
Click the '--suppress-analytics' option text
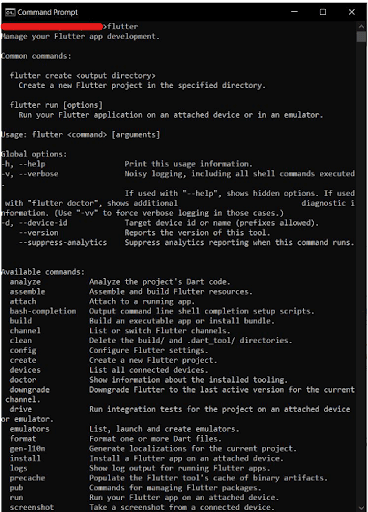click(x=63, y=242)
